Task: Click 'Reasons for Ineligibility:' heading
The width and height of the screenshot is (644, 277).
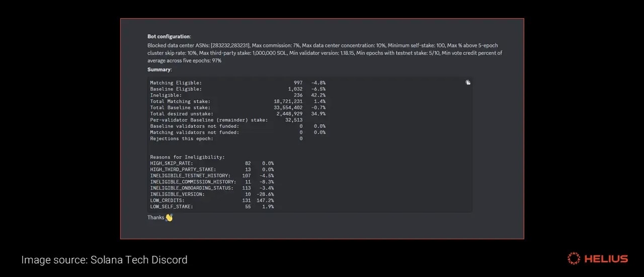Action: coord(187,157)
